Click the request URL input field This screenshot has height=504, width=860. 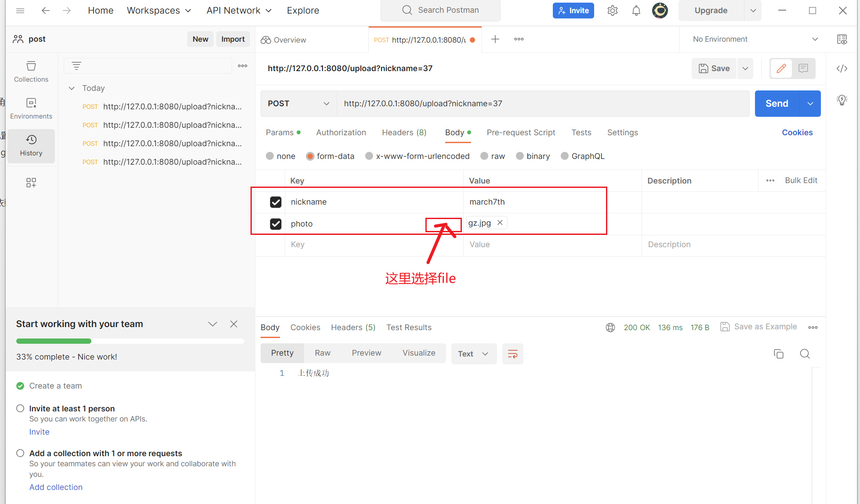(x=542, y=104)
